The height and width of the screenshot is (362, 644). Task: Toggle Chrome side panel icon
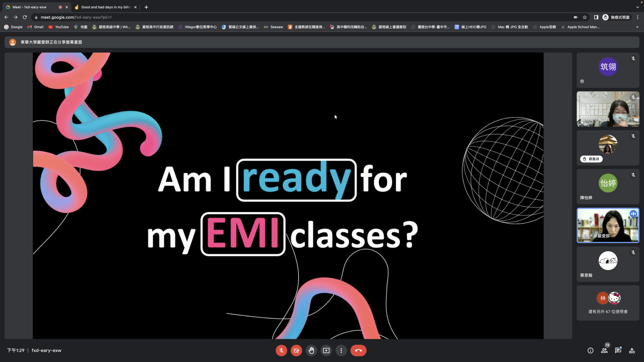pyautogui.click(x=596, y=17)
